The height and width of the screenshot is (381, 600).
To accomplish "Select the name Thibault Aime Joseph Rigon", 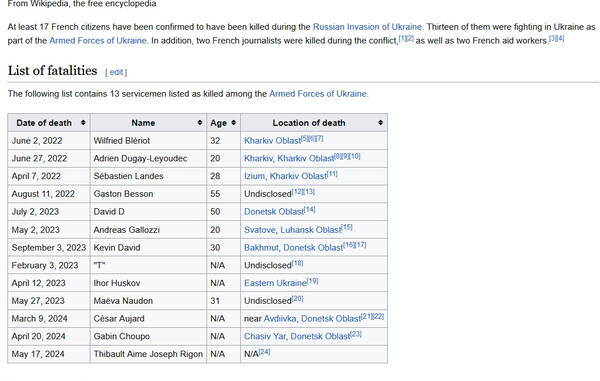I will click(x=148, y=354).
